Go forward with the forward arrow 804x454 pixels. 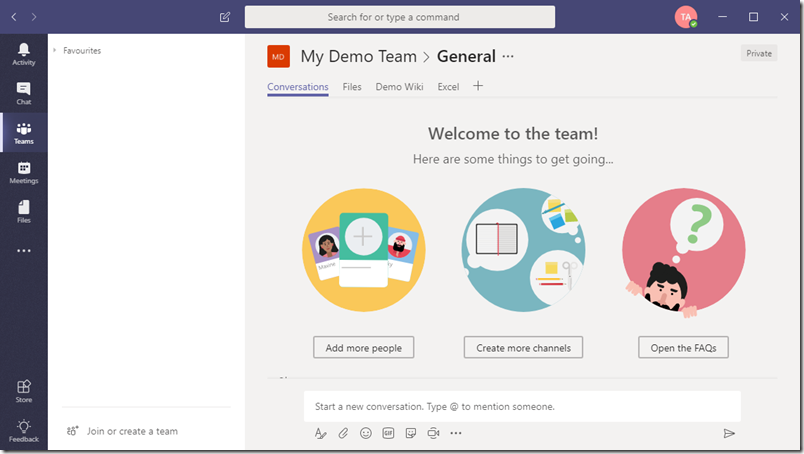34,17
